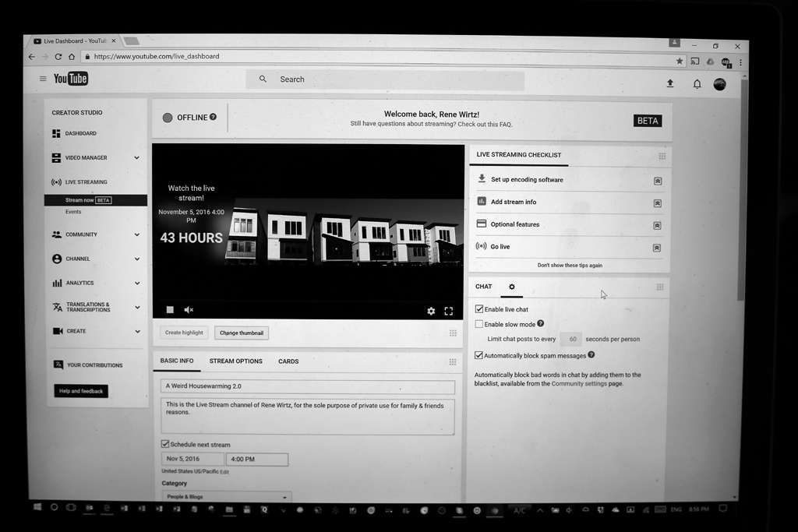
Task: Expand the Optional features step
Action: 657,225
